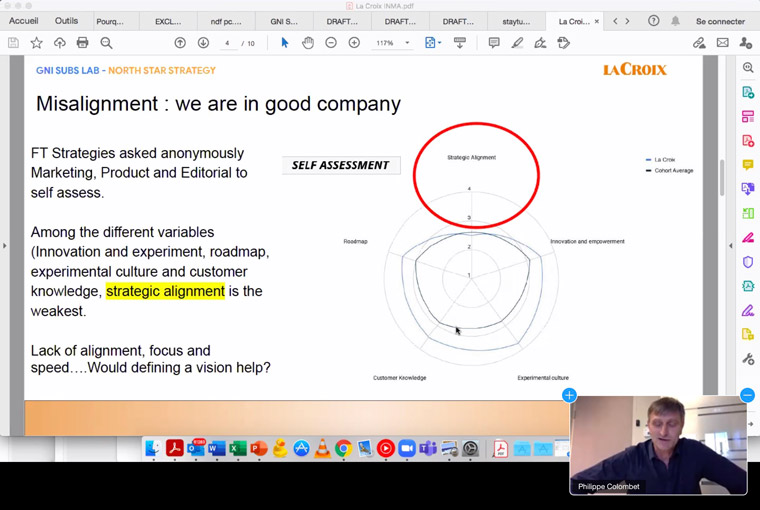
Task: Open the More Tools wrench icon
Action: pos(748,359)
